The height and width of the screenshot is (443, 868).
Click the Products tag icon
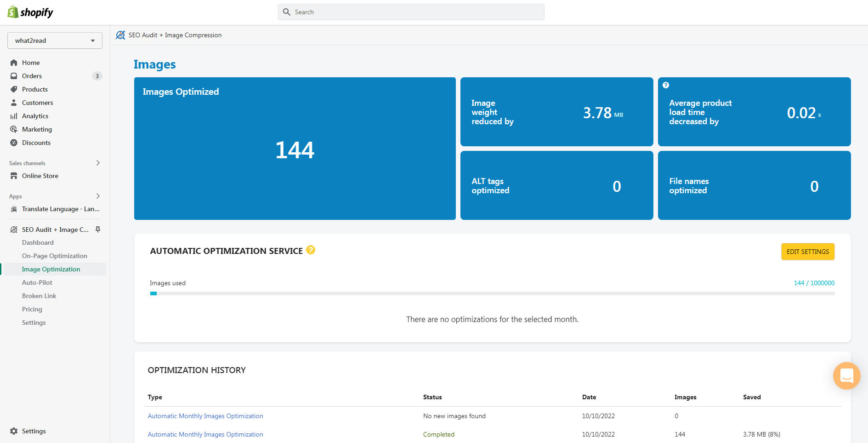(14, 89)
